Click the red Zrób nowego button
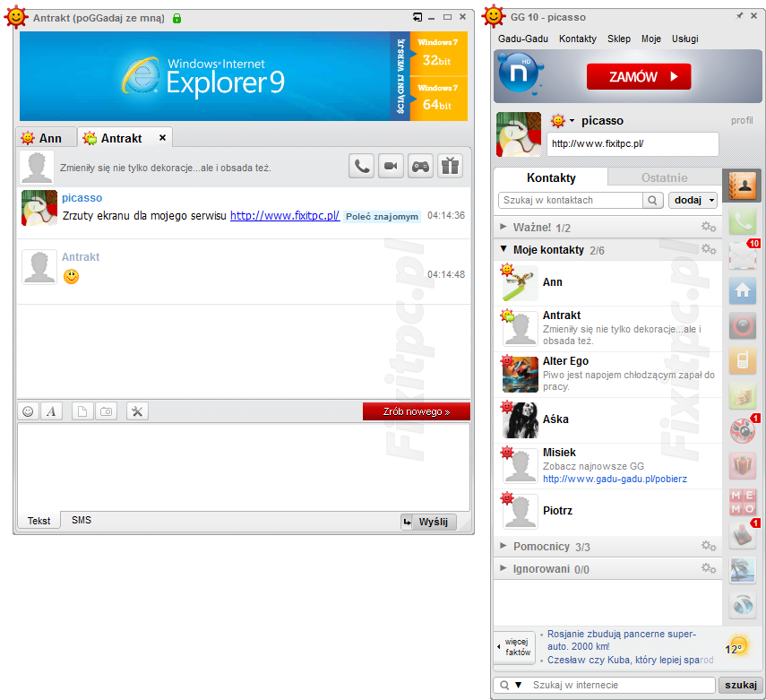The height and width of the screenshot is (700, 766). (x=417, y=411)
